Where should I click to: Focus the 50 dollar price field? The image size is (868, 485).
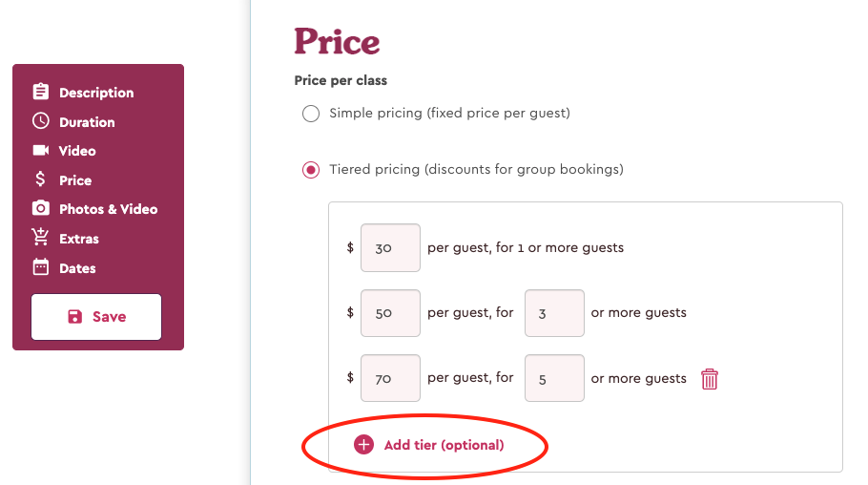coord(390,312)
